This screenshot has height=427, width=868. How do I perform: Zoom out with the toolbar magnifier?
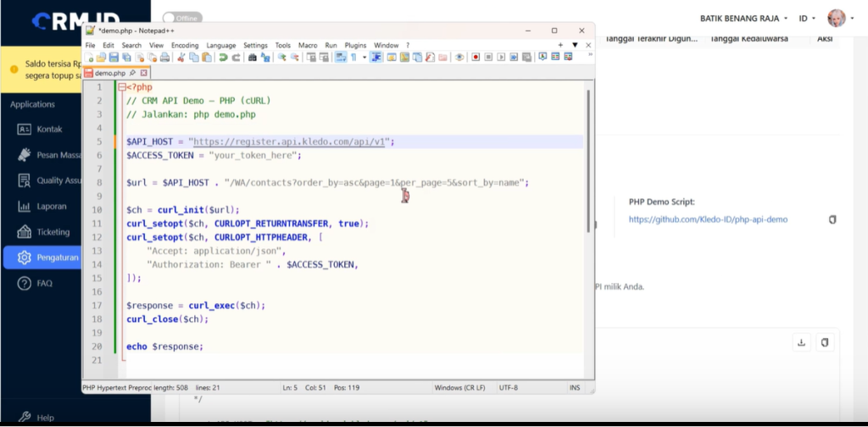tap(295, 57)
